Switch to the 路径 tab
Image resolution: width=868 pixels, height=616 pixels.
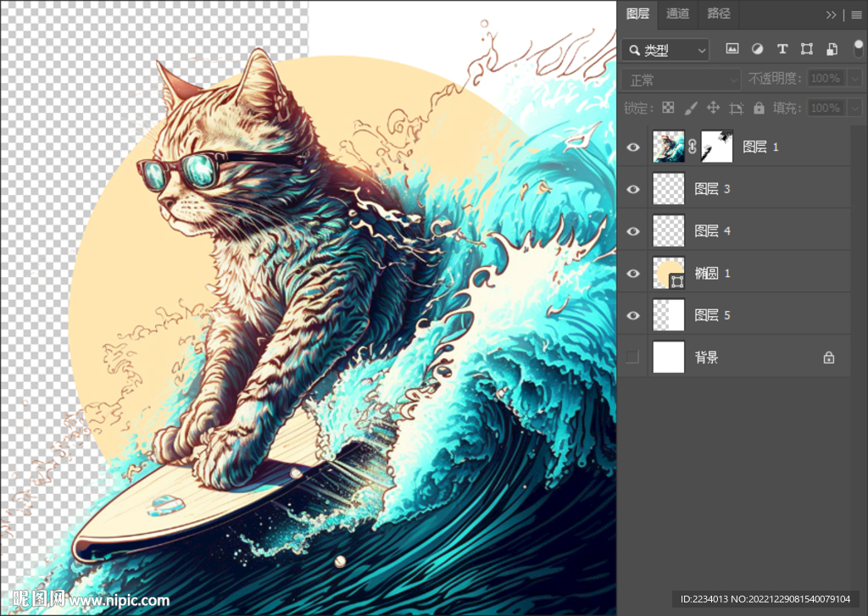coord(719,14)
